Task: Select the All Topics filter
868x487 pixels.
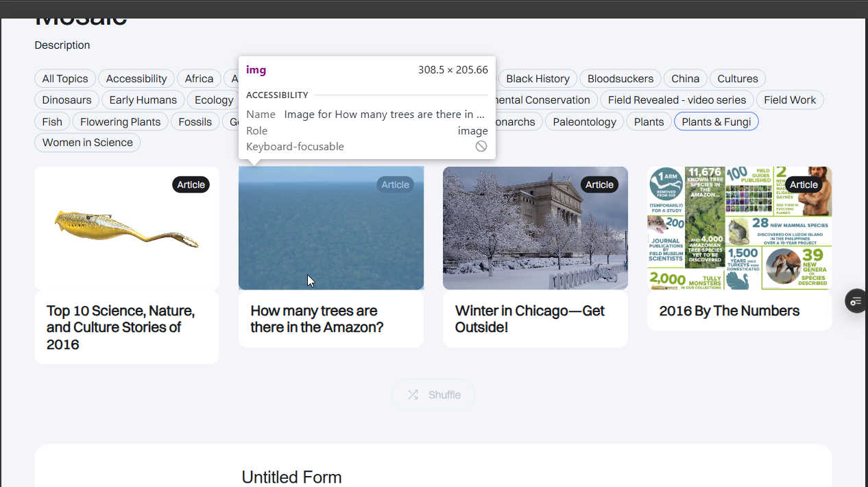Action: pos(65,79)
